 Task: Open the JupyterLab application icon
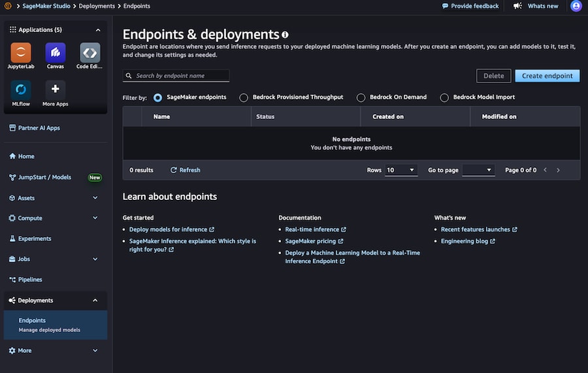tap(21, 52)
